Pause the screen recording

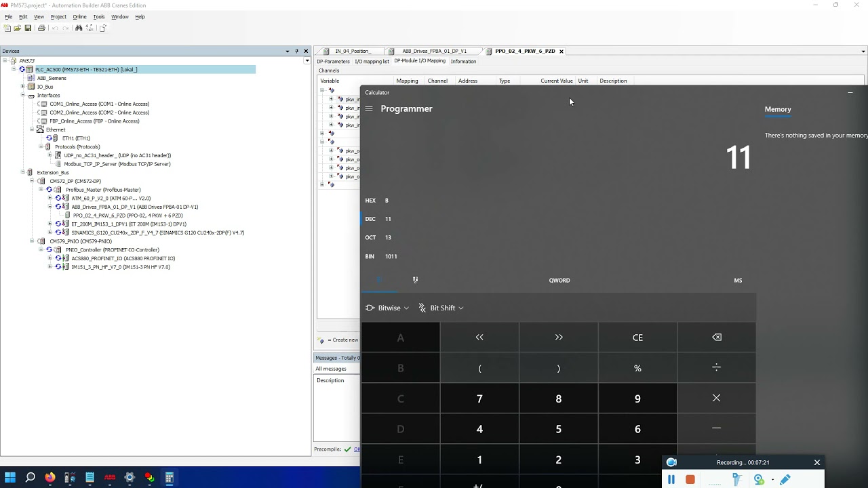[671, 479]
